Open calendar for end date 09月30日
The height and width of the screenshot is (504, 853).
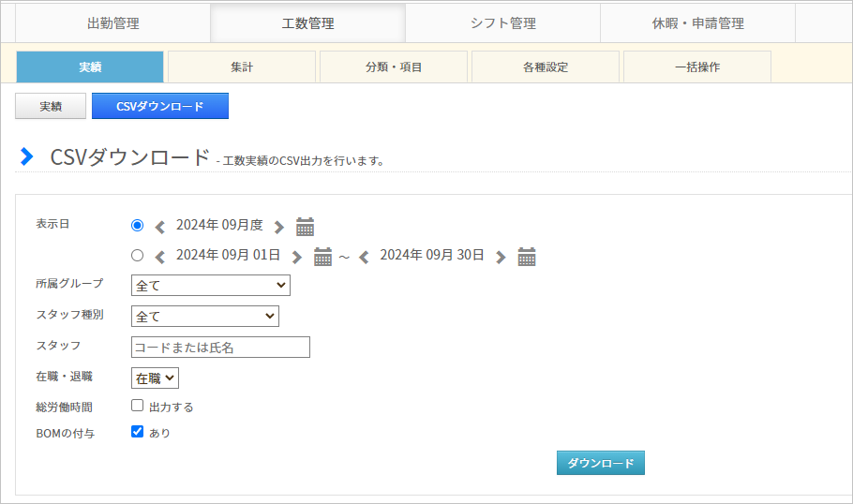[527, 257]
